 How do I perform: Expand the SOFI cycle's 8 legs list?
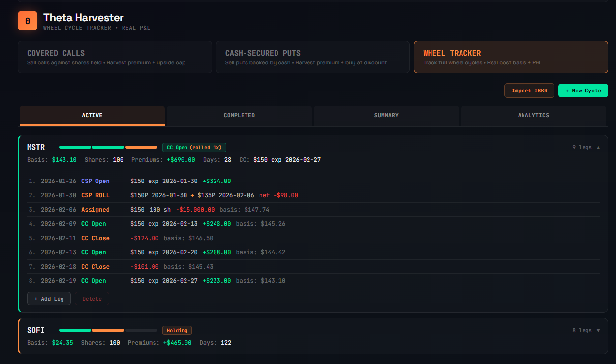click(586, 330)
